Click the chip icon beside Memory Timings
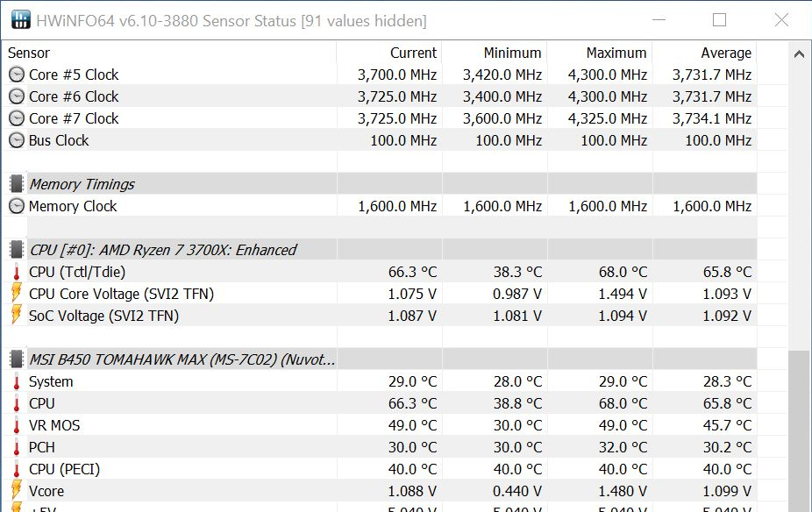This screenshot has height=512, width=812. click(17, 184)
